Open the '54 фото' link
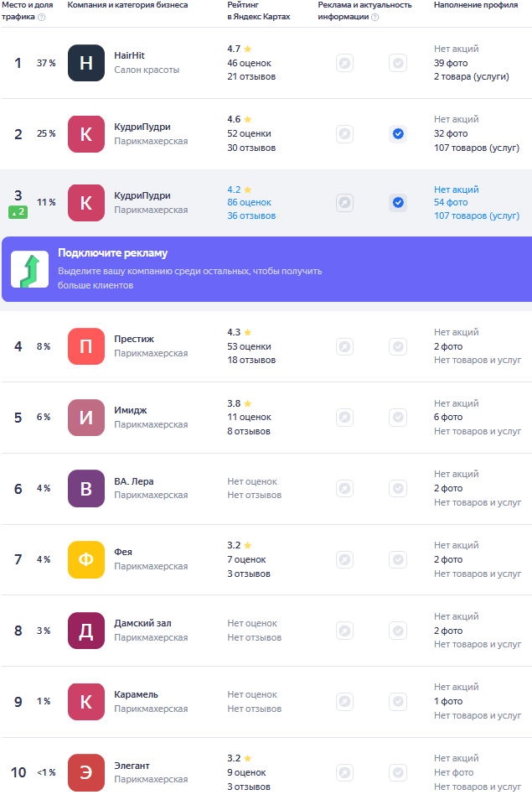 point(451,202)
